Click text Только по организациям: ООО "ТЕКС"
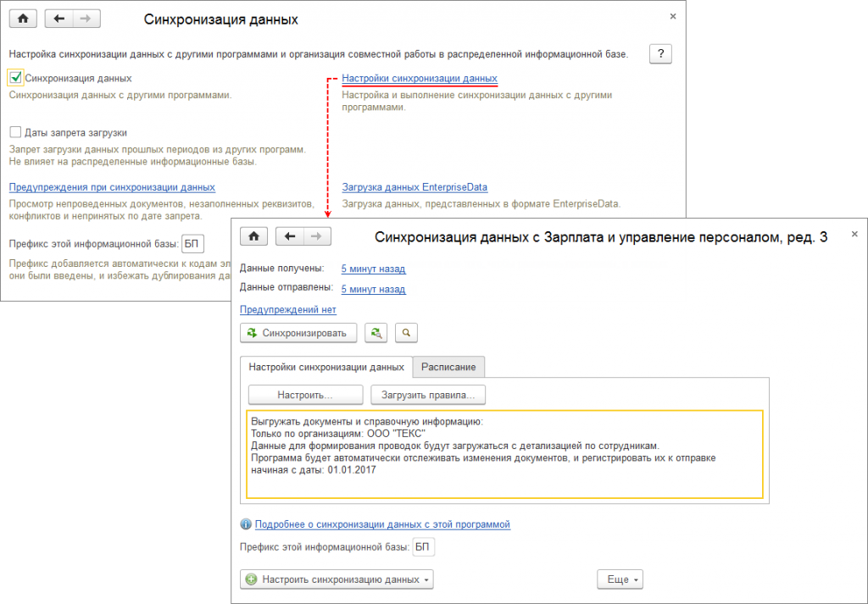Image resolution: width=868 pixels, height=604 pixels. [x=338, y=434]
